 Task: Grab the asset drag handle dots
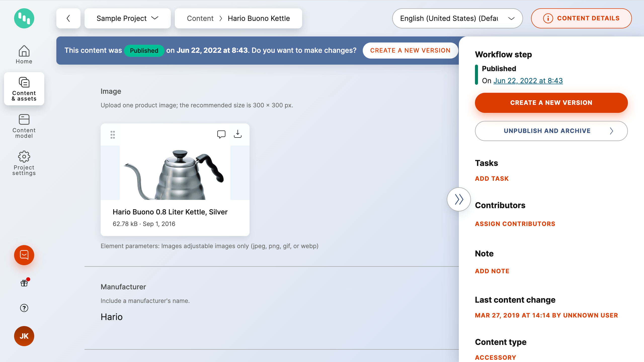[113, 135]
